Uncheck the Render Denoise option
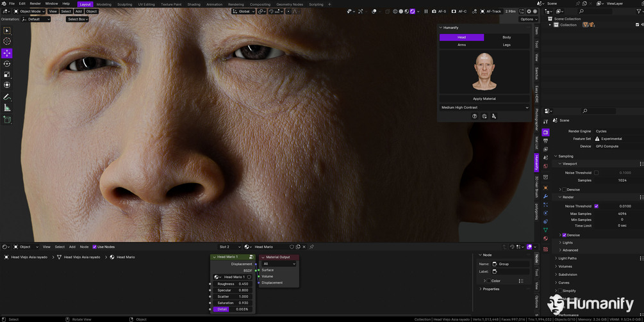 pos(565,235)
